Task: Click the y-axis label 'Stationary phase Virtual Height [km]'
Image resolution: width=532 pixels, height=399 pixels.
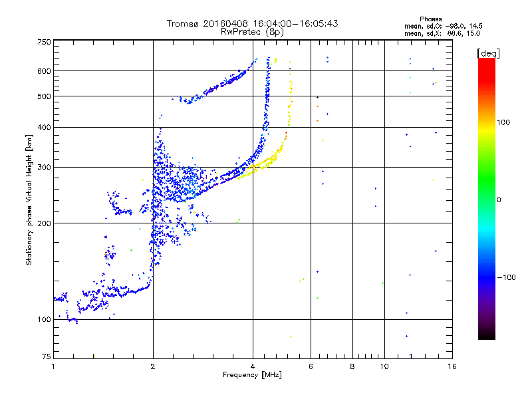Action: click(29, 199)
